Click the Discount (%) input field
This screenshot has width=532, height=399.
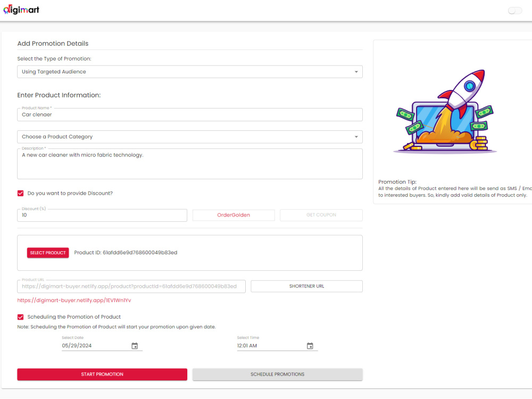(102, 215)
